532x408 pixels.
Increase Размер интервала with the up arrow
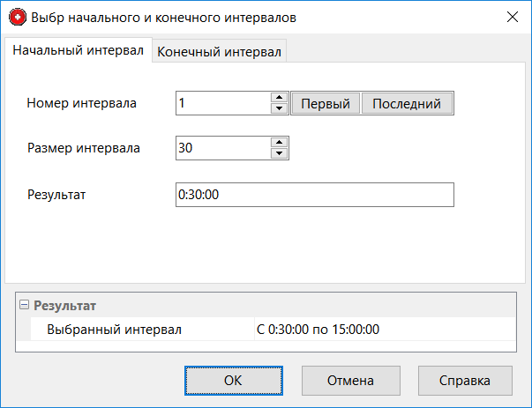[280, 143]
